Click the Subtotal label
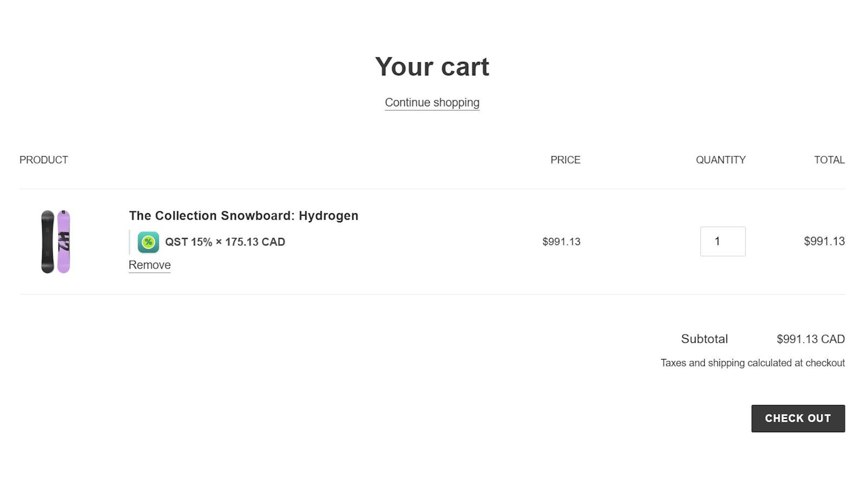The height and width of the screenshot is (488, 868). point(705,339)
